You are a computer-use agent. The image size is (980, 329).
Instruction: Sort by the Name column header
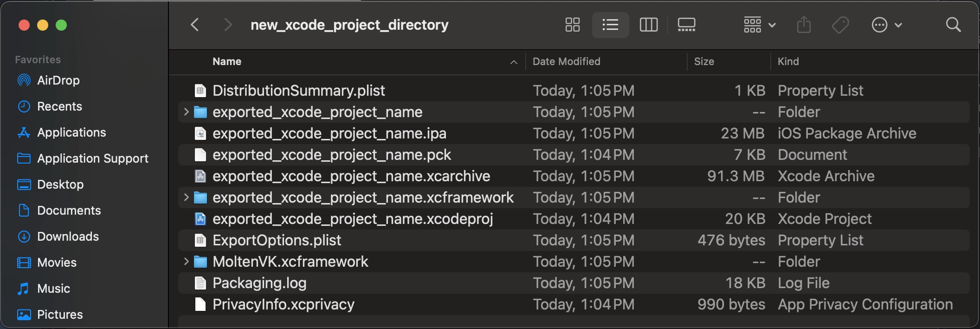(227, 62)
